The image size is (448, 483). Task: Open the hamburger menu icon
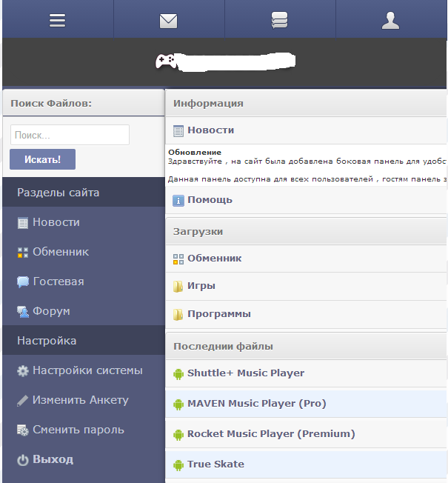click(58, 21)
